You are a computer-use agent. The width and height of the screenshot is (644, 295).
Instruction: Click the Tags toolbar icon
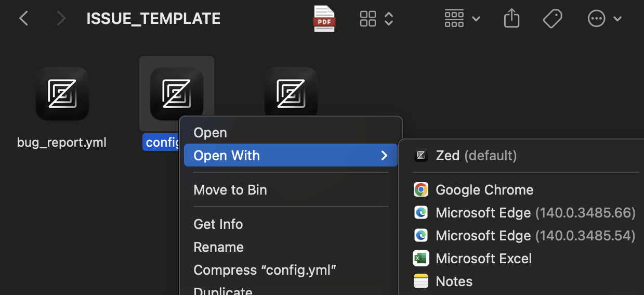(x=553, y=19)
